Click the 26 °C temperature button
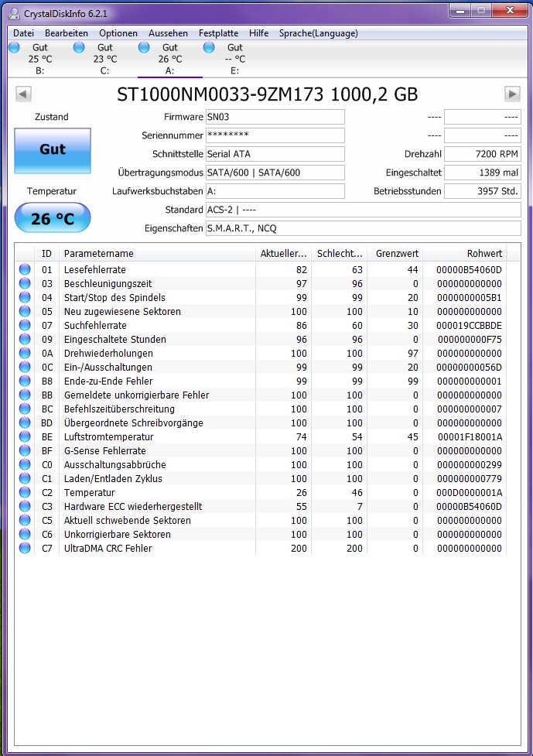 pos(53,218)
